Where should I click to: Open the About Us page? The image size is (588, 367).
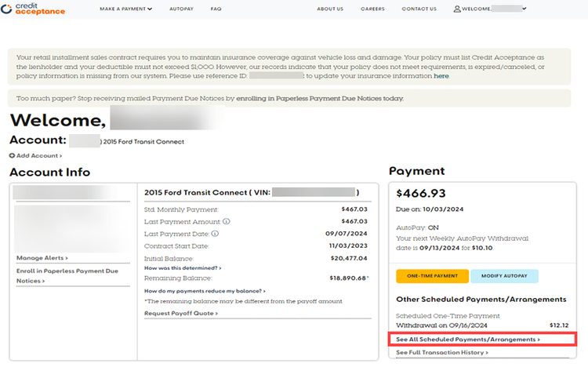pos(329,9)
